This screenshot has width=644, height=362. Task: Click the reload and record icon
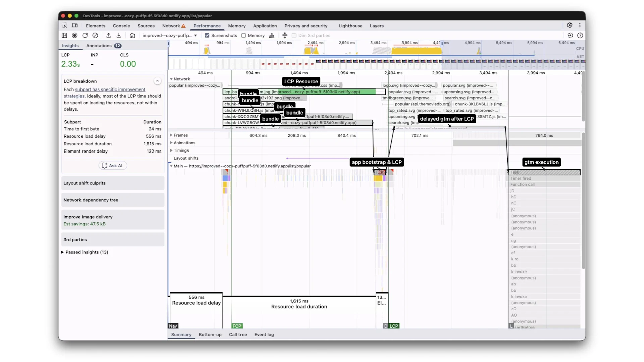coord(85,35)
